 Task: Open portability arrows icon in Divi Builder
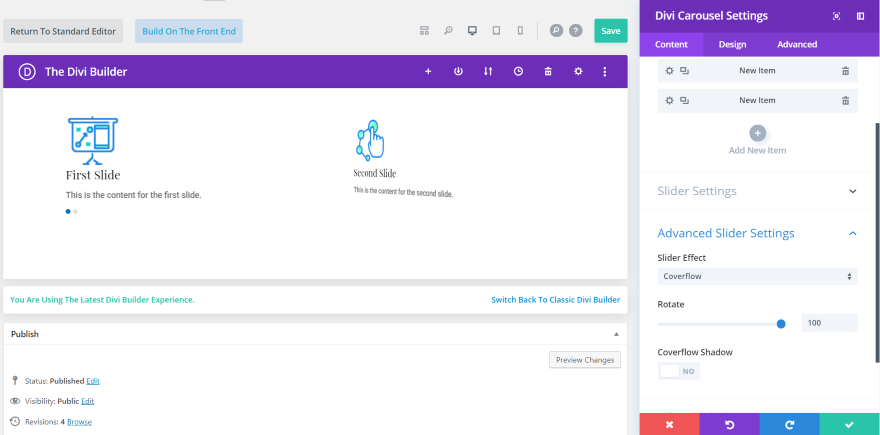tap(488, 71)
